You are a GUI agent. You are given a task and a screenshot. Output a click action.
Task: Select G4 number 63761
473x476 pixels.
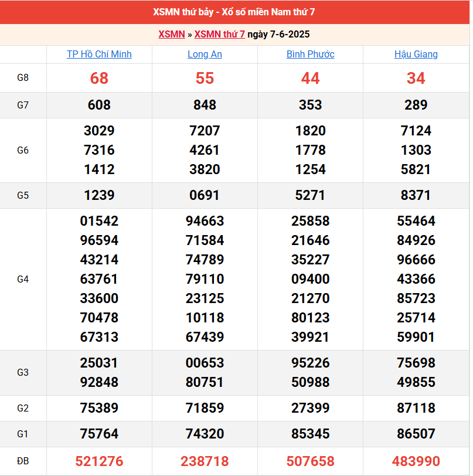click(99, 279)
